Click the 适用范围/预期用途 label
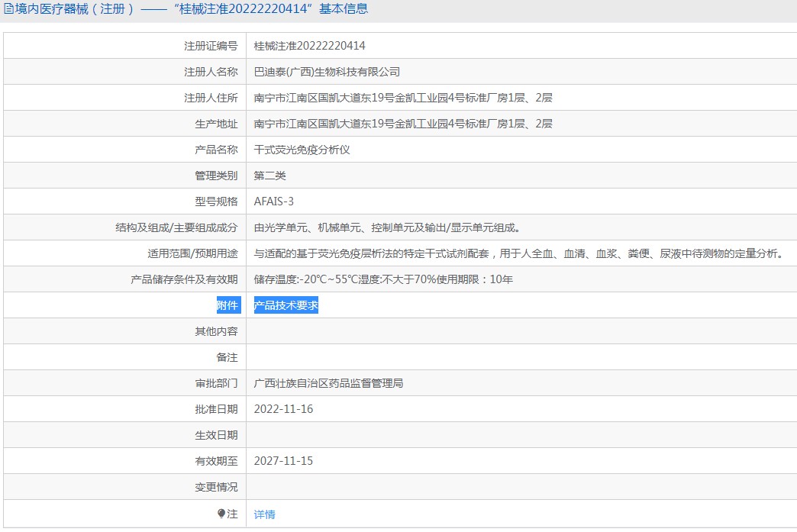 pos(192,253)
